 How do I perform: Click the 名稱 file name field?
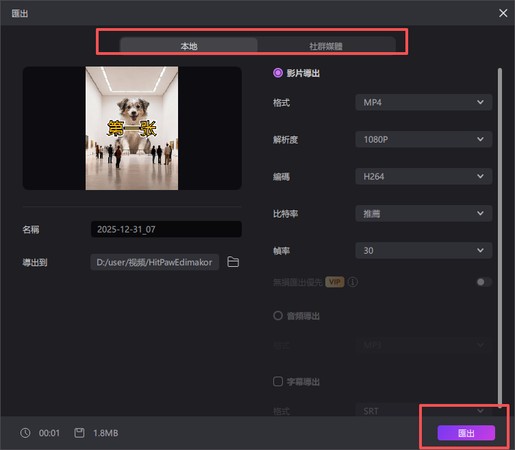166,229
